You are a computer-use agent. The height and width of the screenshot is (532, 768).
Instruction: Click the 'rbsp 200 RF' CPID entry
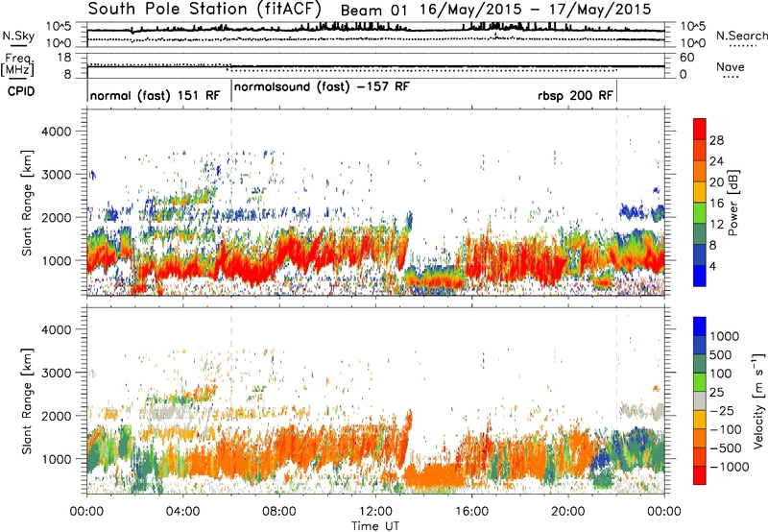click(x=575, y=95)
